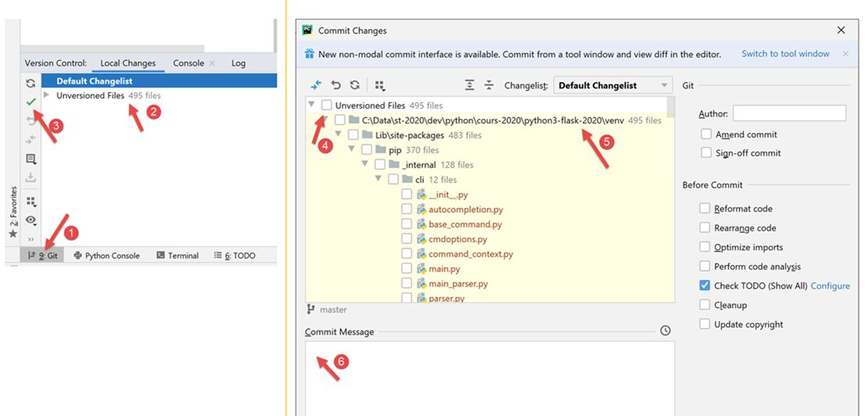Viewport: 868px width, 416px height.
Task: Collapse the Lib\site-packages folder node
Action: (339, 135)
